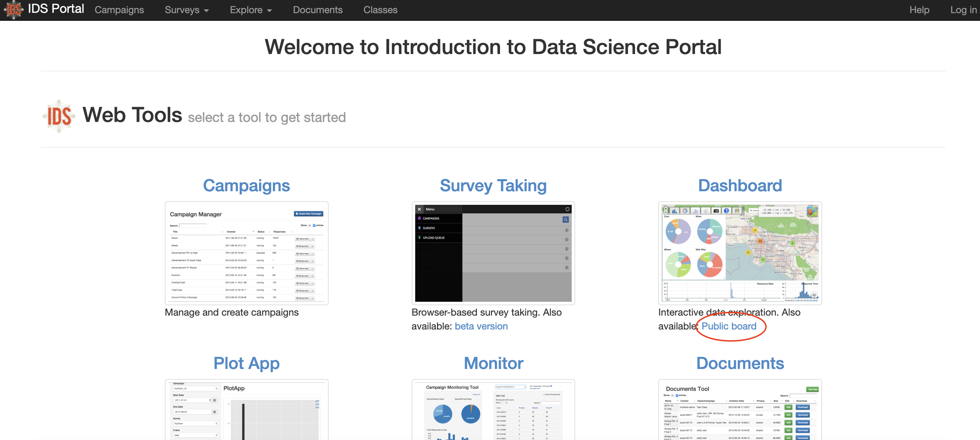Go to Campaigns in the navbar

119,10
